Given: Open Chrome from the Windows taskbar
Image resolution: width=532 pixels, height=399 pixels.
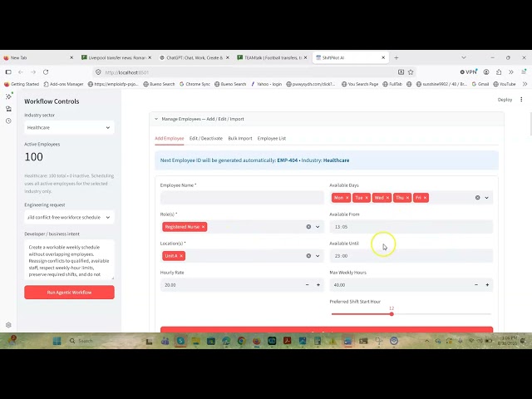Looking at the screenshot, I should coord(241,341).
